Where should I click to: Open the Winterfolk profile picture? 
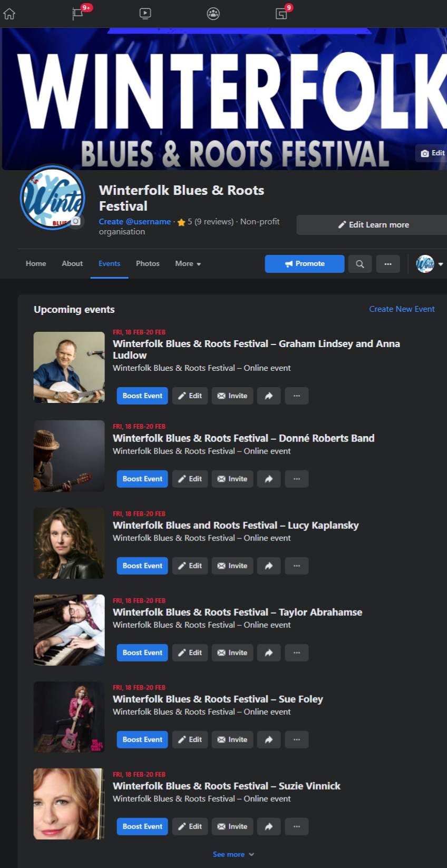click(52, 198)
